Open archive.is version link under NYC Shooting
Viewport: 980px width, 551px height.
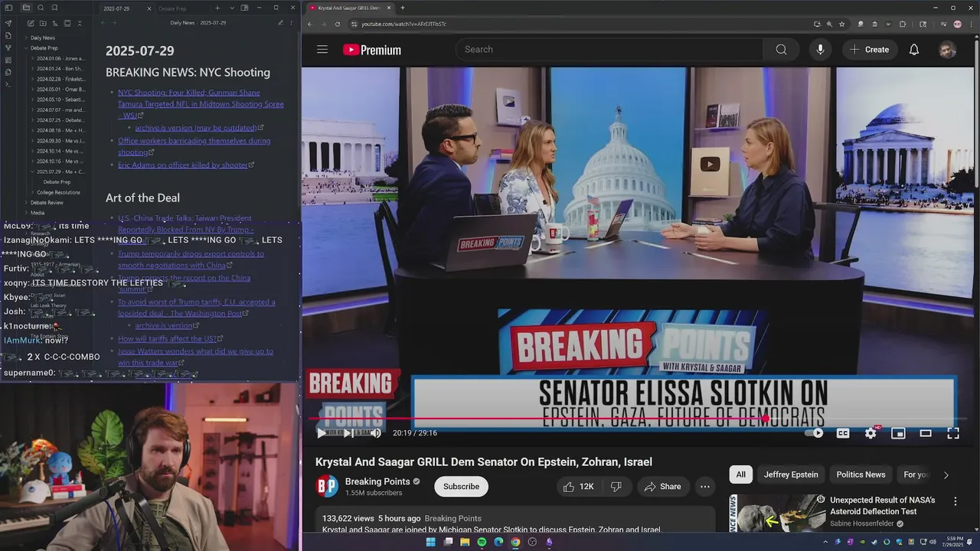(196, 129)
